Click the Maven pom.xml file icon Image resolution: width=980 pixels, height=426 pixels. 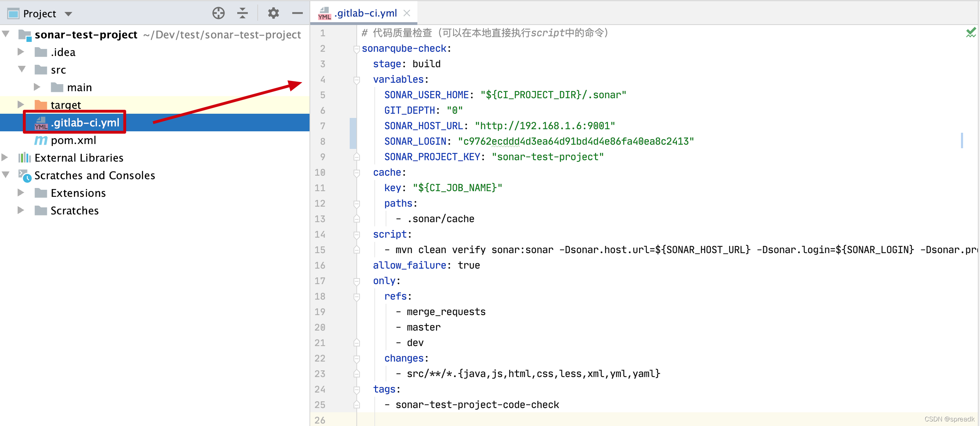click(41, 140)
